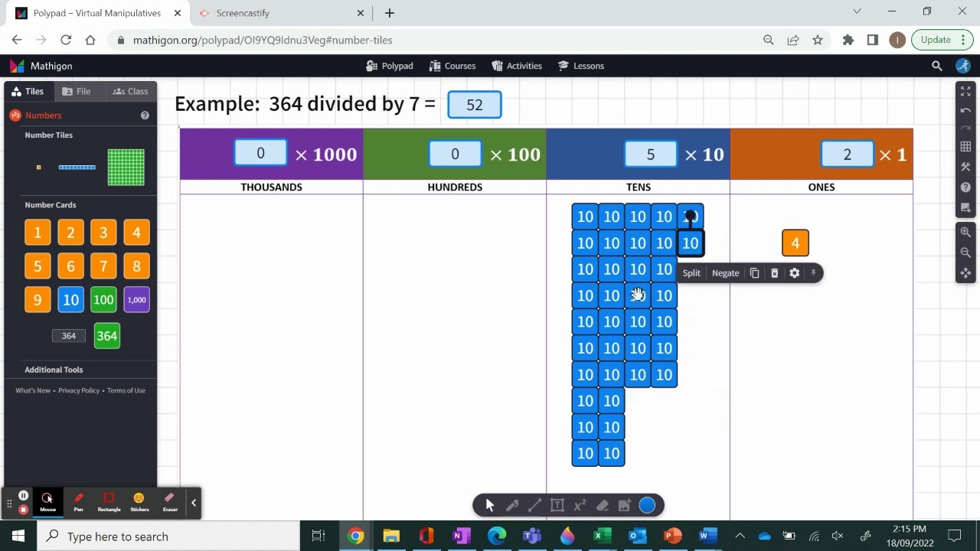Open the Terms of Use link
The image size is (980, 551).
[x=126, y=390]
